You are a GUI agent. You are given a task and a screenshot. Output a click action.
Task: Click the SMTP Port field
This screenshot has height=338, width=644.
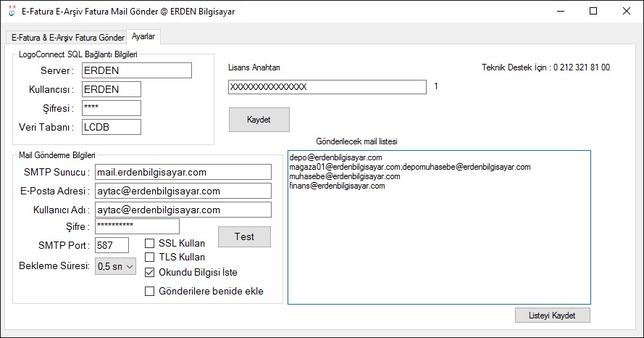(111, 245)
